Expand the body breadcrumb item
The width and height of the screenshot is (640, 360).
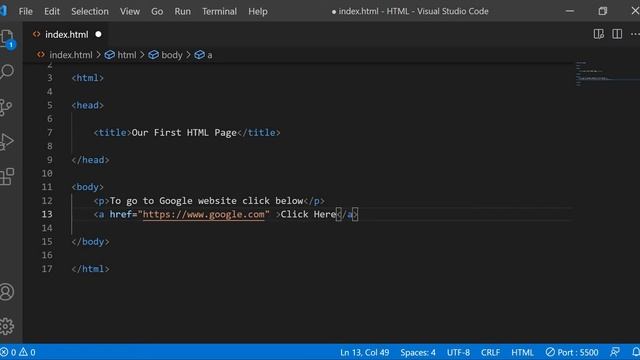tap(171, 55)
